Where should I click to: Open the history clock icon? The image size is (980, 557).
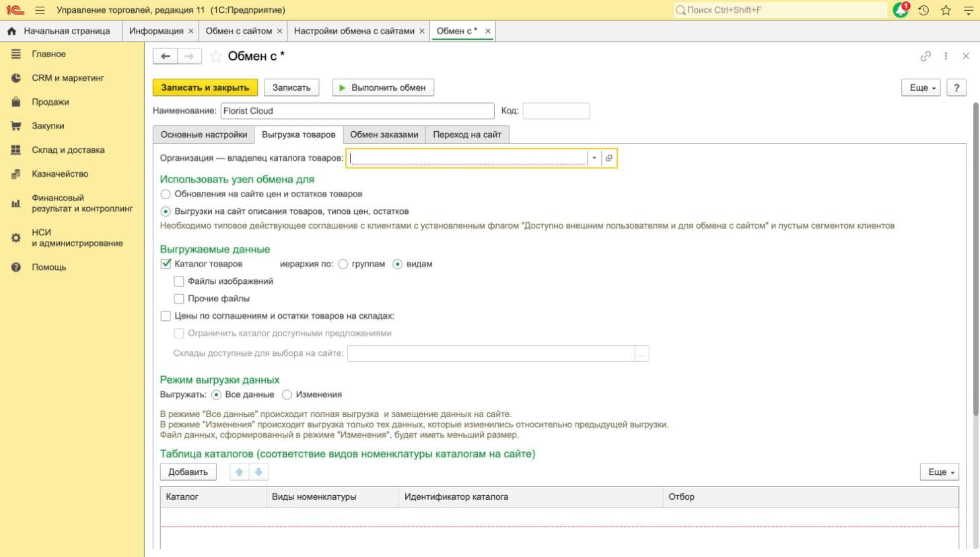pyautogui.click(x=923, y=10)
